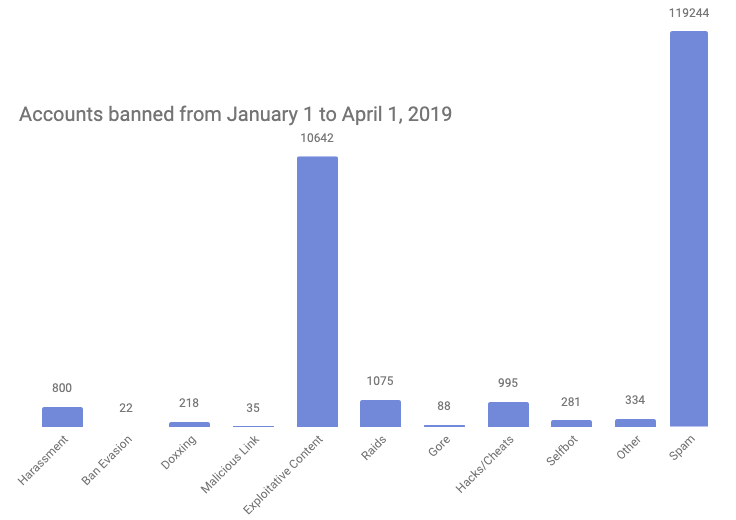Select the Harassment bar

coord(62,416)
